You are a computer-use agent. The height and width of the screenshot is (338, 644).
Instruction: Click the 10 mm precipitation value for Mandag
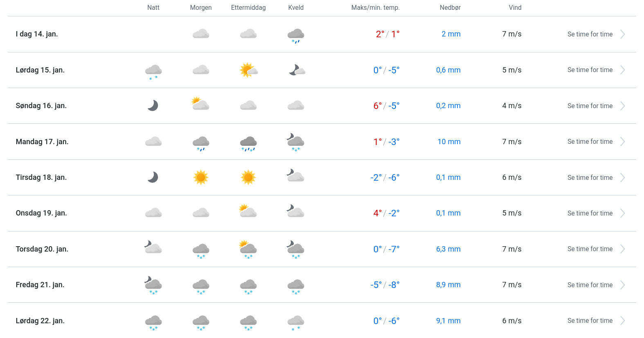click(x=449, y=142)
